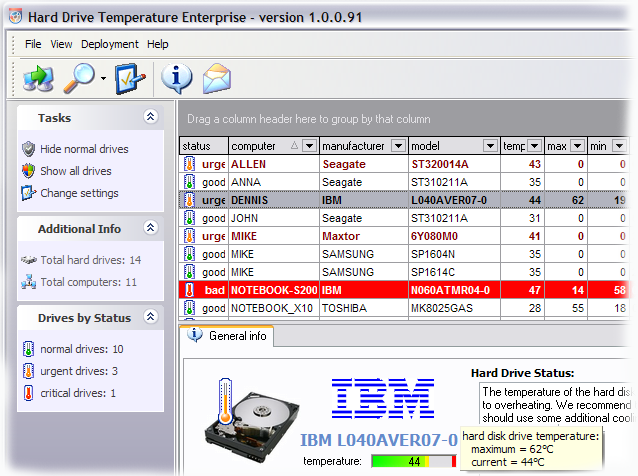This screenshot has width=638, height=476.
Task: Click the shield icon beside Hide normal drives
Action: [x=28, y=149]
